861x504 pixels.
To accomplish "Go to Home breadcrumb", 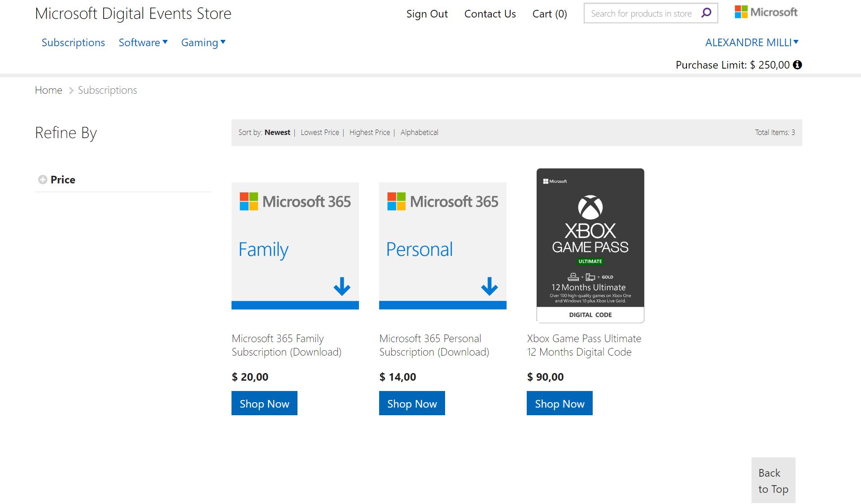I will point(48,90).
